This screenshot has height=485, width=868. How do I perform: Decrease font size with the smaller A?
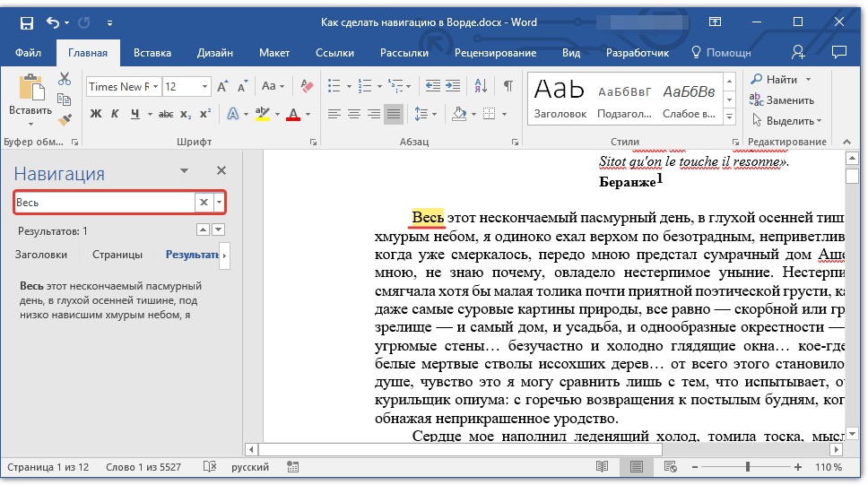[242, 86]
